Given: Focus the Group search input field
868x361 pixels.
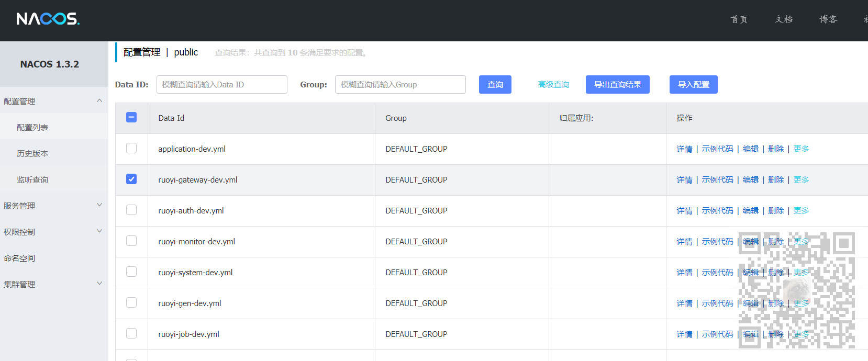Looking at the screenshot, I should pyautogui.click(x=400, y=84).
